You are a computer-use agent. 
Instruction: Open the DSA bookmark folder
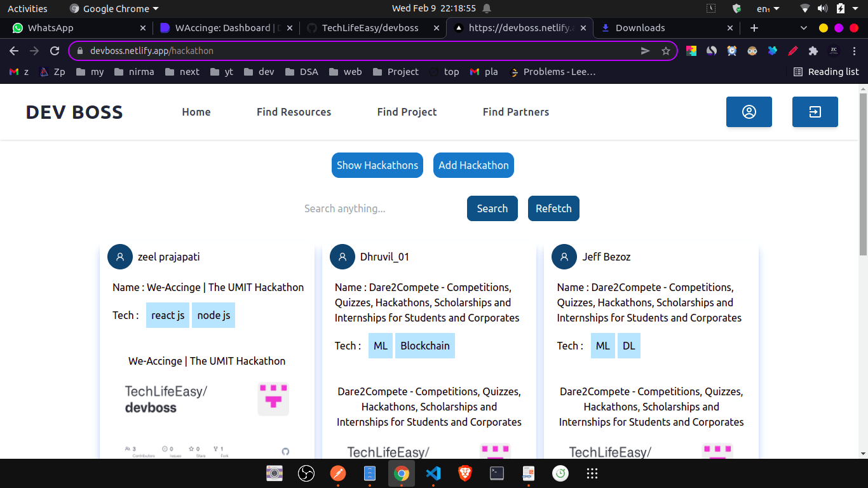pyautogui.click(x=301, y=72)
